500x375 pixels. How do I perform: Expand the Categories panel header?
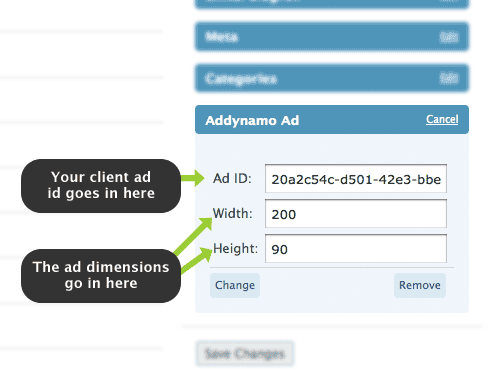point(332,78)
